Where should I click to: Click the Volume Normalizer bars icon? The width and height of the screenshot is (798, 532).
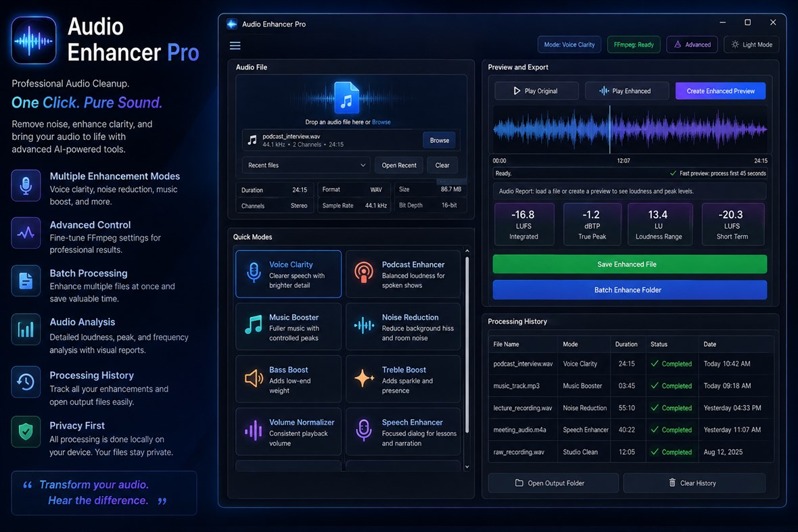pos(253,431)
